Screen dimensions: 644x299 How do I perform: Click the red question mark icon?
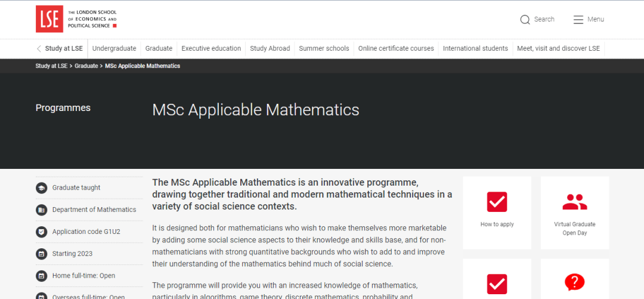[x=574, y=282]
